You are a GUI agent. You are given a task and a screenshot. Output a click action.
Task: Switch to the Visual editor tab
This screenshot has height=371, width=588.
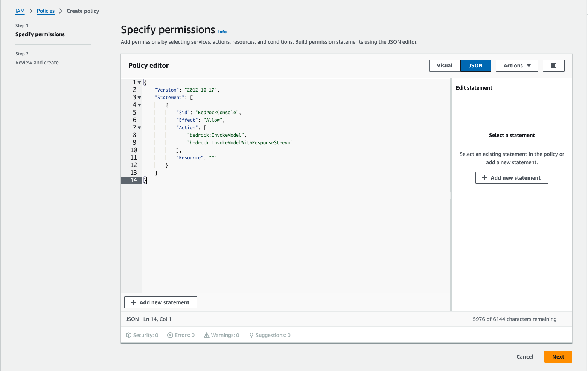pyautogui.click(x=445, y=66)
